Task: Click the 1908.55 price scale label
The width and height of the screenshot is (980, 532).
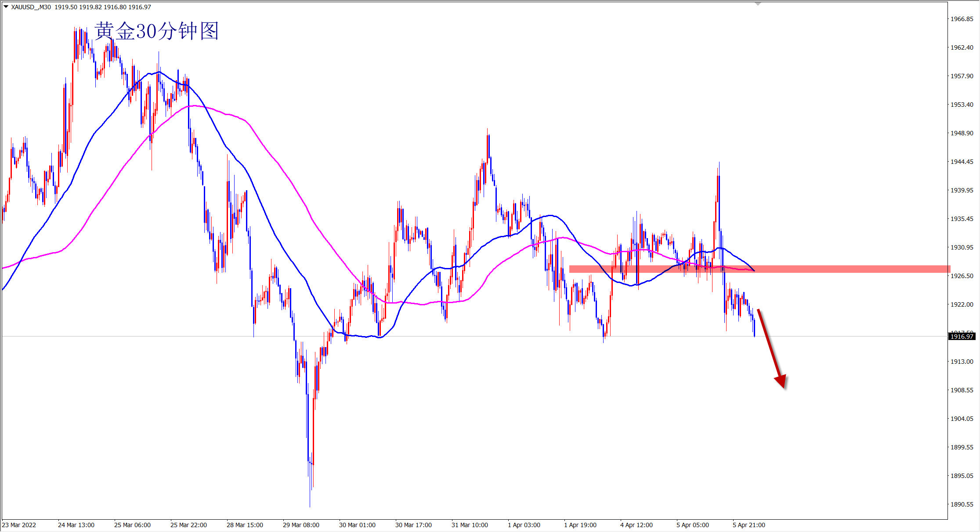Action: [x=962, y=390]
